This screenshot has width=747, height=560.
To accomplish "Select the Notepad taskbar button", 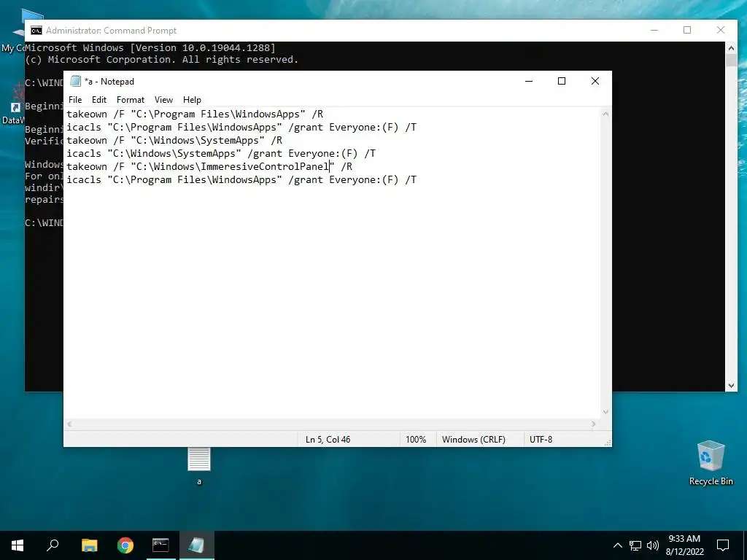I will click(197, 545).
